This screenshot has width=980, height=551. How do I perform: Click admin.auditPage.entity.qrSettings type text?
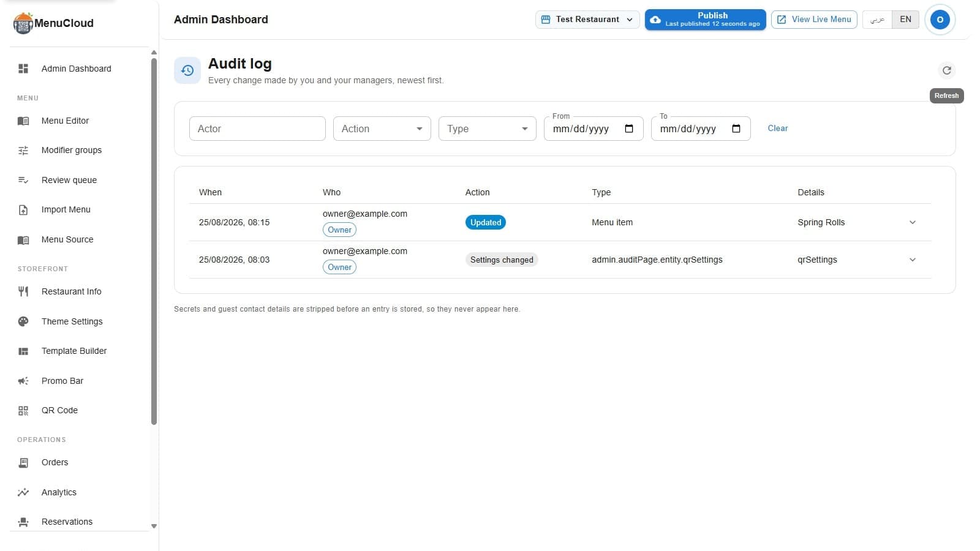(x=657, y=260)
